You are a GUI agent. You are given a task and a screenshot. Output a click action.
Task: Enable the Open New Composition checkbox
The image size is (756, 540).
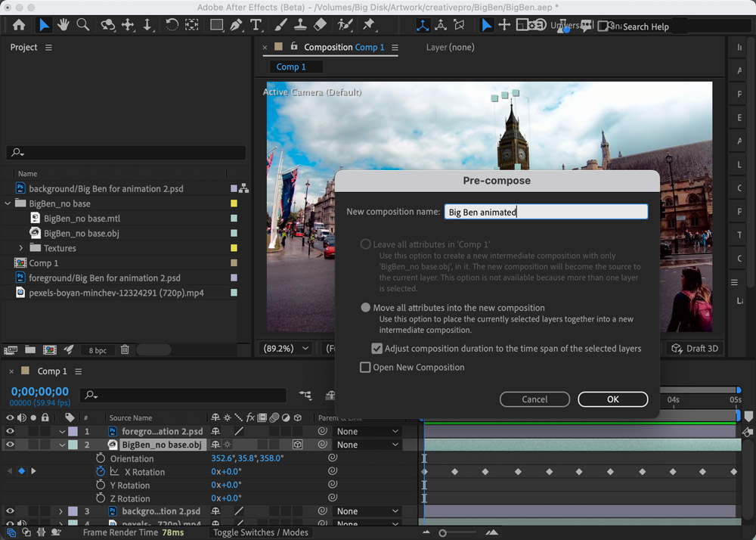point(366,368)
